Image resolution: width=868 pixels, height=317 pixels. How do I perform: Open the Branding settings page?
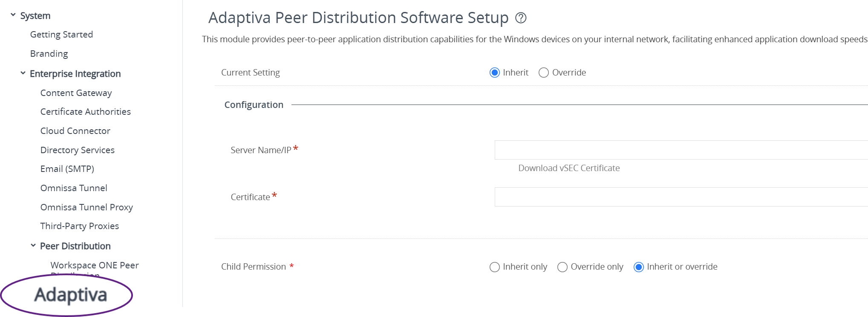coord(49,54)
